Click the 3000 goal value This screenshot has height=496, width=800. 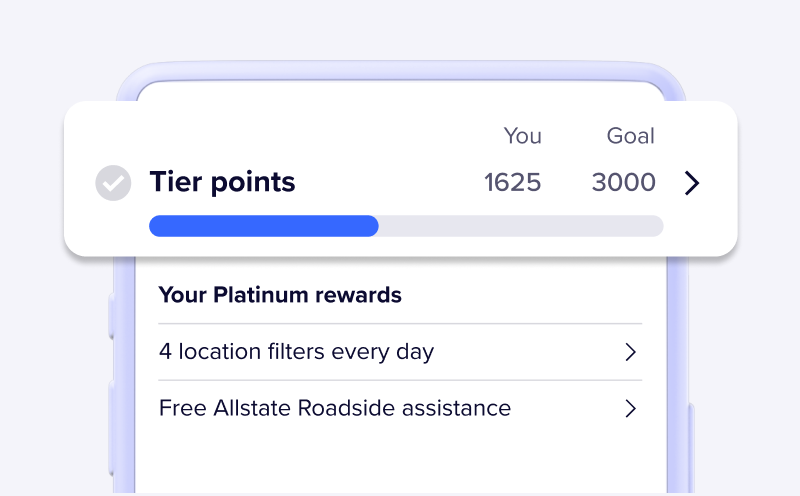click(x=623, y=182)
